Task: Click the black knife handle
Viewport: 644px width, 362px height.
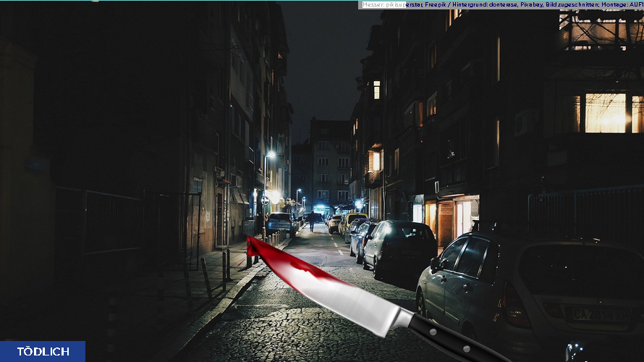Action: [x=456, y=342]
